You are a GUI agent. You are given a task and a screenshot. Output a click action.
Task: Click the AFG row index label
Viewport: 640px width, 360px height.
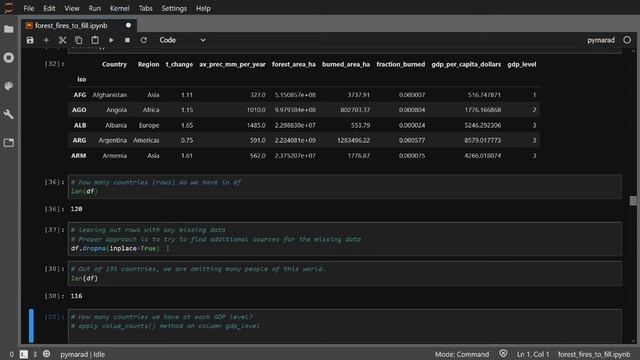[80, 95]
